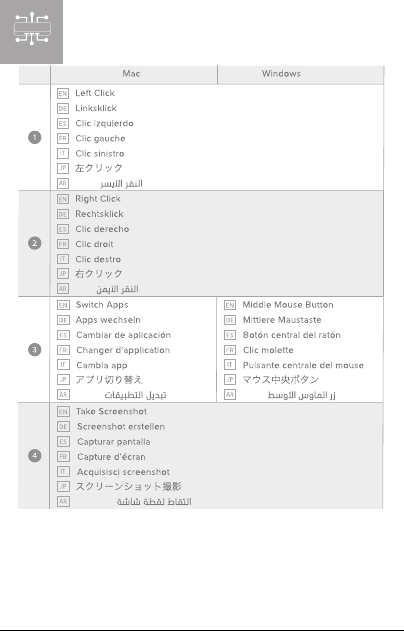Click the circuit logo icon at top-left
Screen dimensions: 404x631
[x=32, y=28]
